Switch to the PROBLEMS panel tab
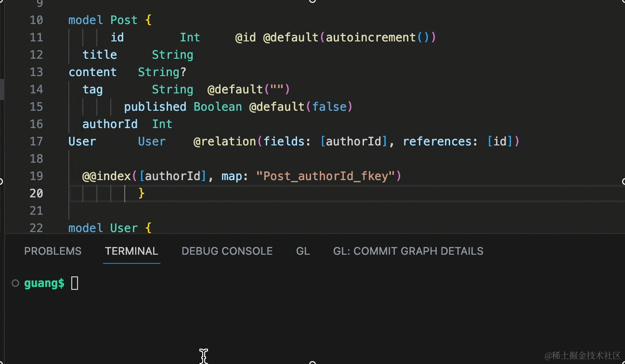The width and height of the screenshot is (625, 364). [52, 251]
